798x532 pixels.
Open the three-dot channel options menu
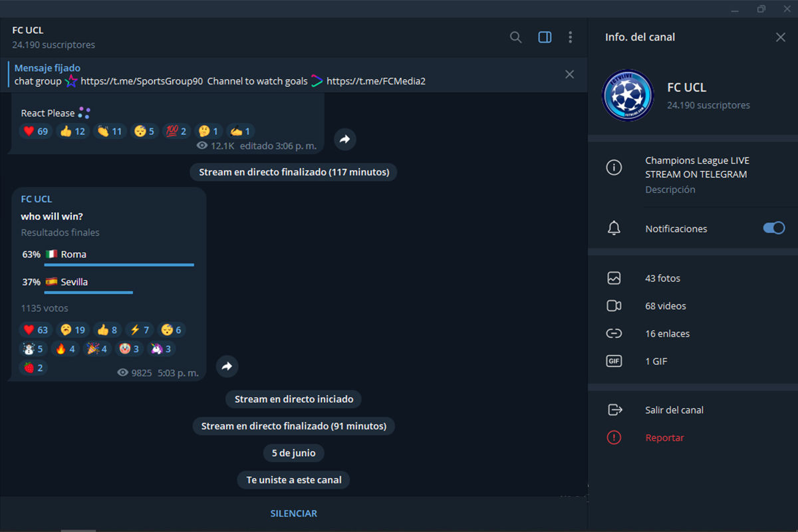point(571,37)
